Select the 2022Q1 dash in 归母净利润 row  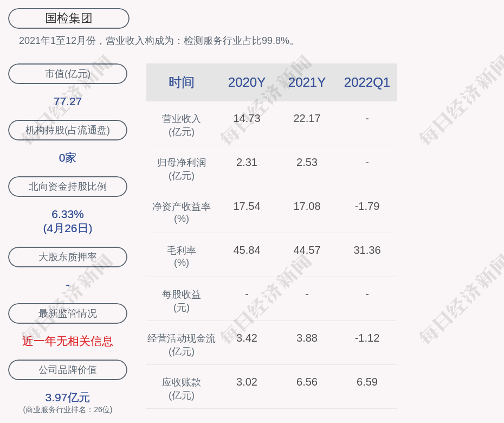[x=367, y=163]
